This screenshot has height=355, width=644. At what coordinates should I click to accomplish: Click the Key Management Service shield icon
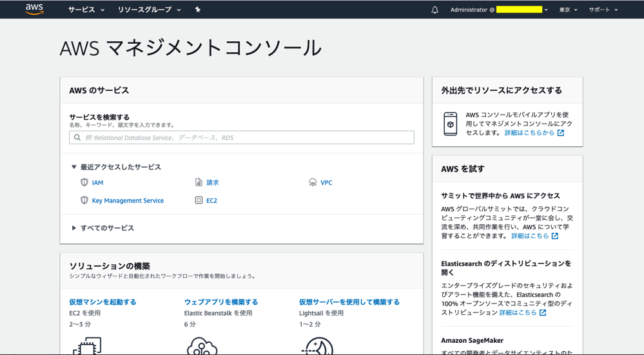coord(84,200)
